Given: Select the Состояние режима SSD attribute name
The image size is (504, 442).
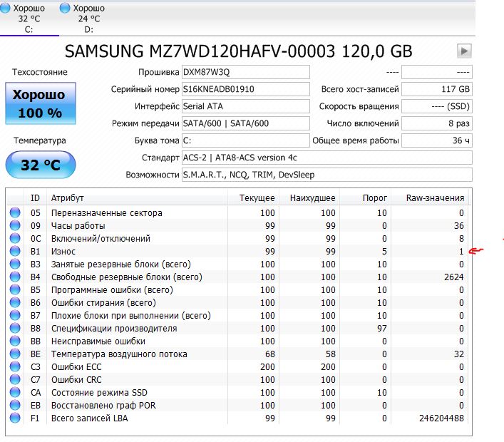Looking at the screenshot, I should [99, 393].
